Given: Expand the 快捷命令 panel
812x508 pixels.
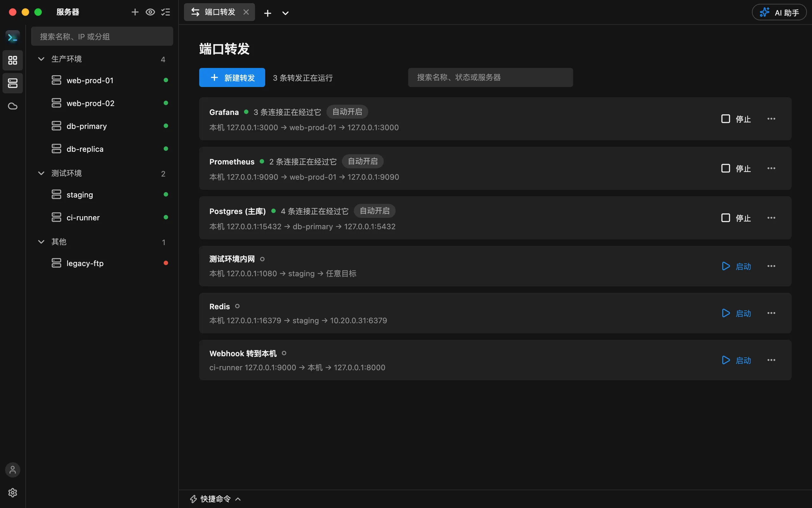Looking at the screenshot, I should [215, 499].
